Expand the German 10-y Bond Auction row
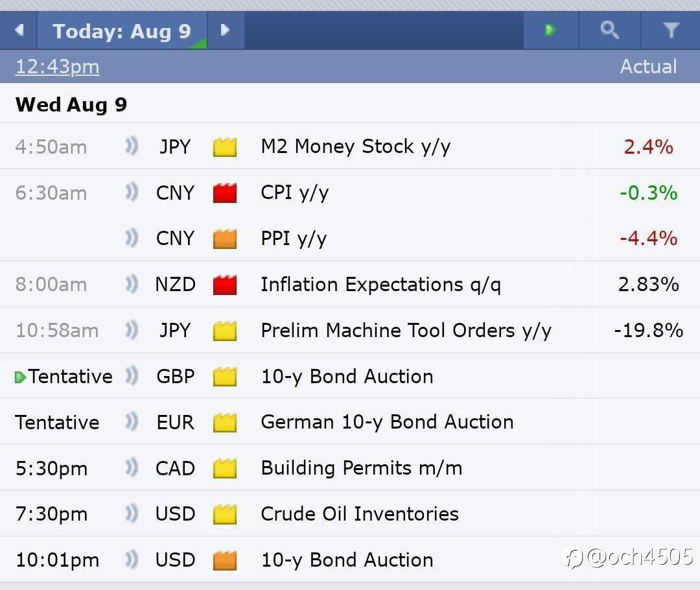 point(387,422)
